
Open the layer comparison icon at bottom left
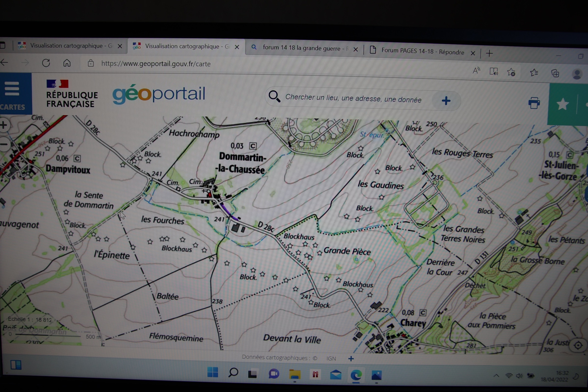click(x=16, y=365)
